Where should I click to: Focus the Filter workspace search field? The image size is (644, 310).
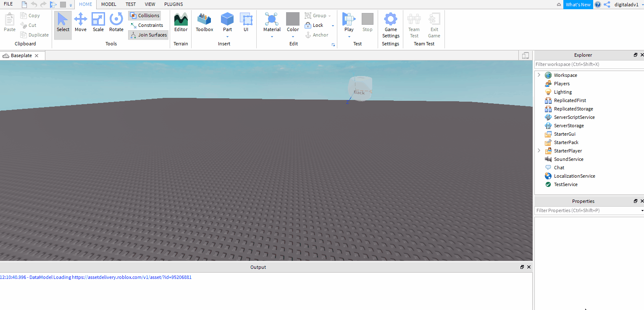click(x=588, y=64)
